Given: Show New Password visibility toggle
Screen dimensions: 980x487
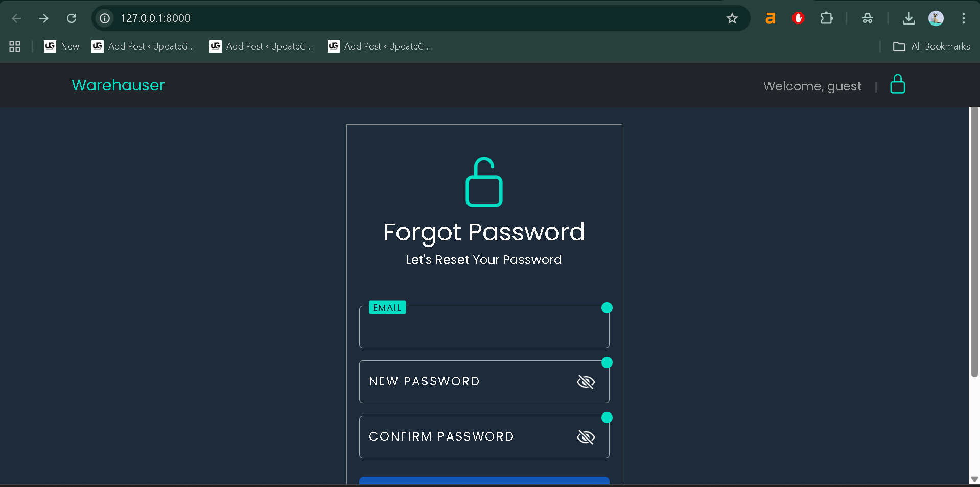Looking at the screenshot, I should tap(586, 382).
